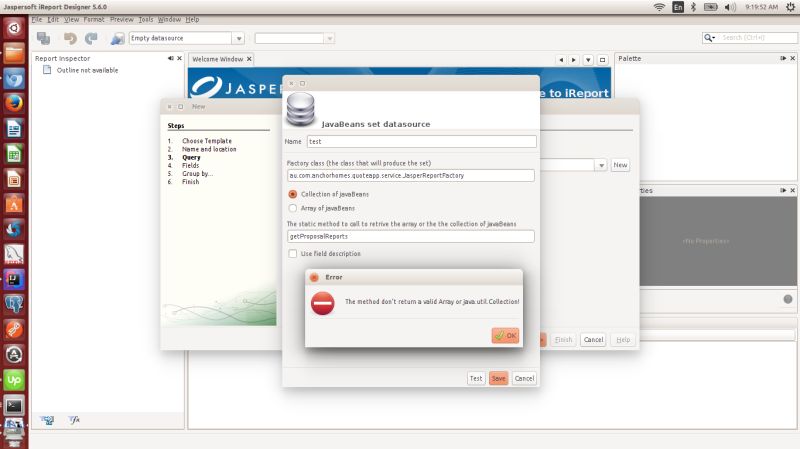Switch to the Welcome Window tab
The image size is (800, 449).
coord(218,59)
